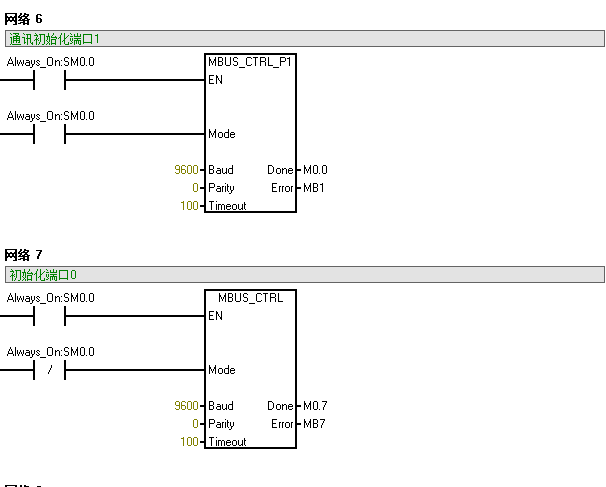This screenshot has width=606, height=487.
Task: Select the EN contact in network 7
Action: tap(49, 316)
